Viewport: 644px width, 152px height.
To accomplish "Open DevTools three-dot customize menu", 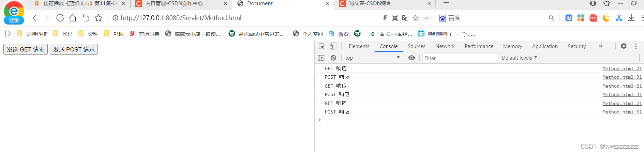I will (636, 46).
